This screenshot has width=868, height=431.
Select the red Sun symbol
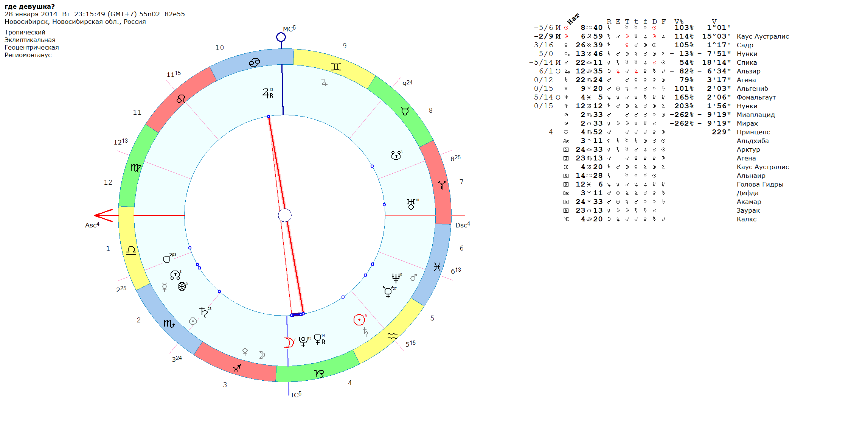point(359,320)
